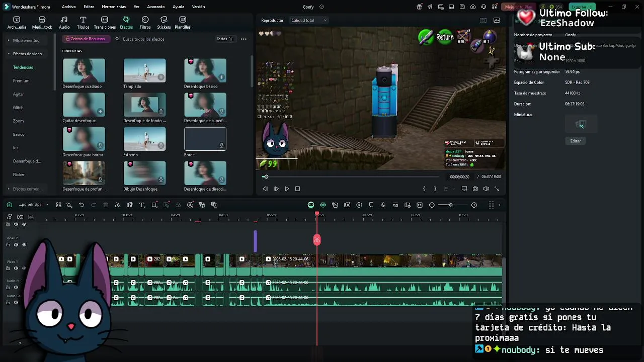
Task: Open the Audio library tab
Action: pyautogui.click(x=64, y=23)
